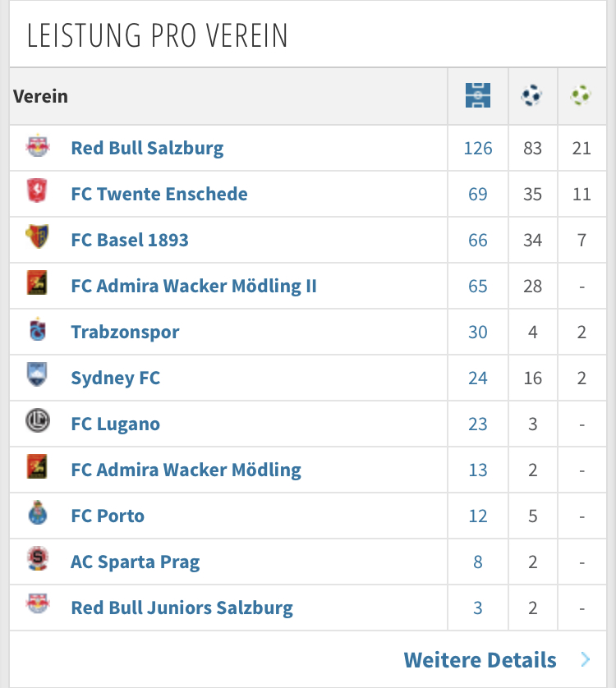This screenshot has width=616, height=688.
Task: Click the FC Twente Enschede crest icon
Action: [37, 190]
